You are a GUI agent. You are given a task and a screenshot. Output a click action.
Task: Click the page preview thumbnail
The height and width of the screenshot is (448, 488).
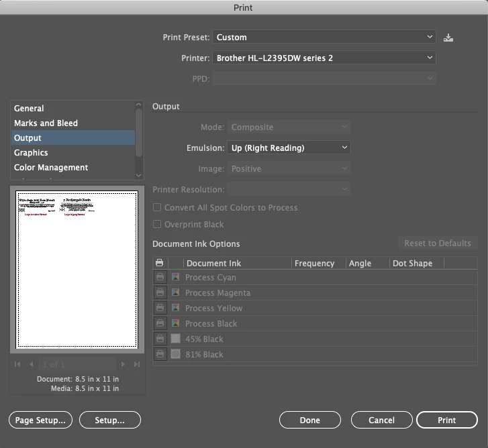coord(77,269)
